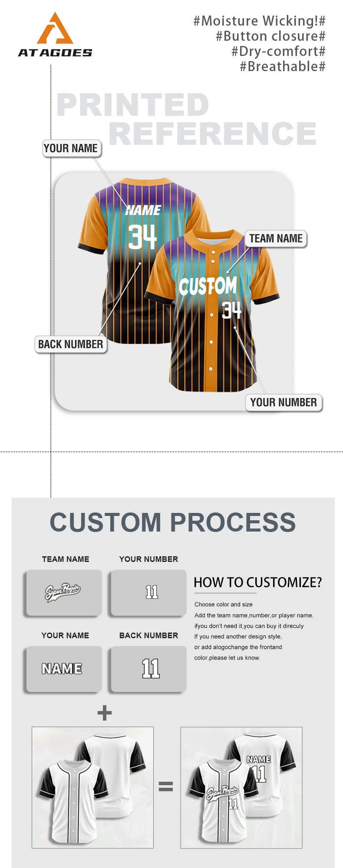This screenshot has height=868, width=343.
Task: Open the customized white jersey thumbnail
Action: tap(241, 787)
